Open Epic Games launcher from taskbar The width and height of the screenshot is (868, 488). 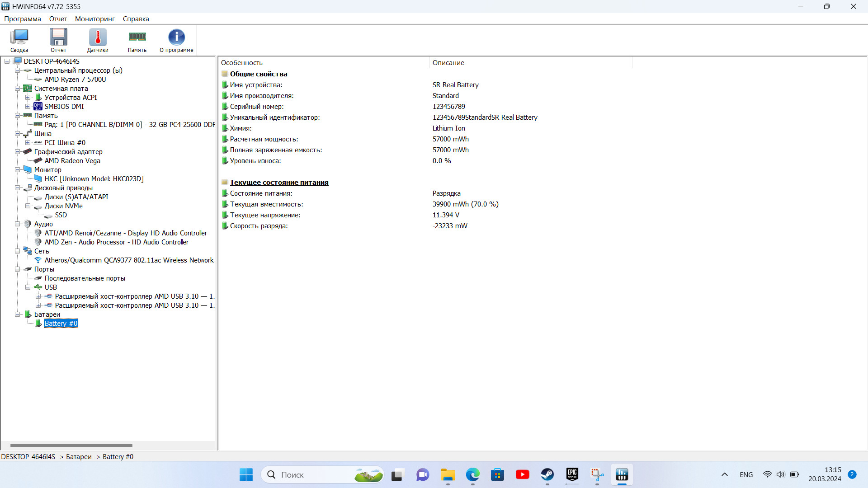click(572, 475)
